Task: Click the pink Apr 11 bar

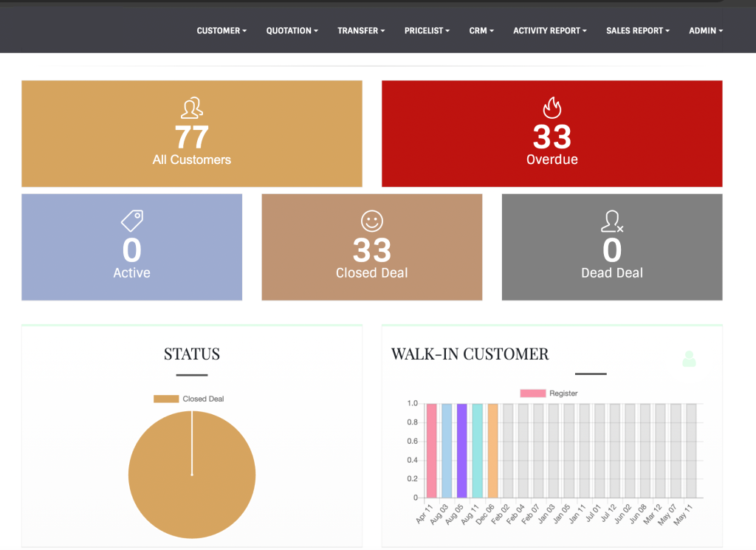Action: [x=431, y=450]
